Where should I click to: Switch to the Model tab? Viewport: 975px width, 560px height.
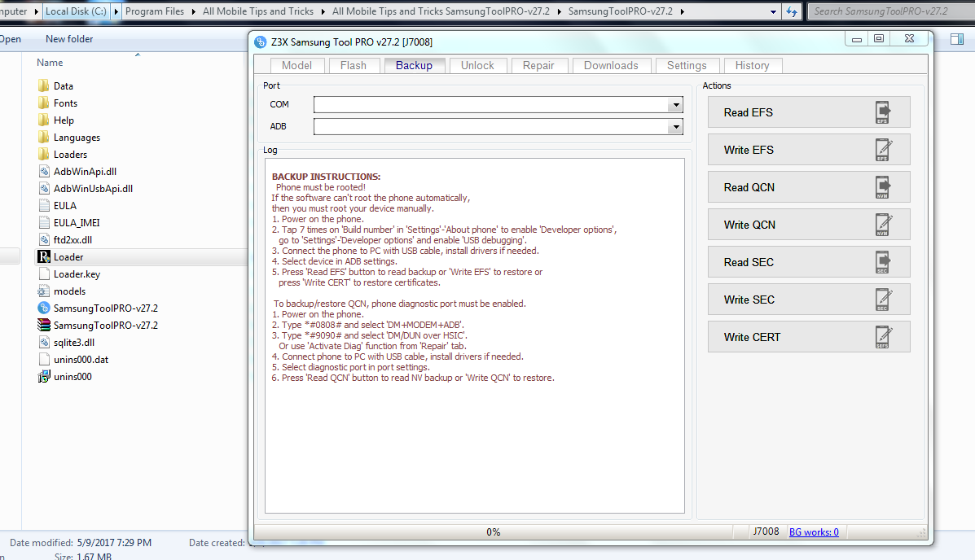click(296, 66)
